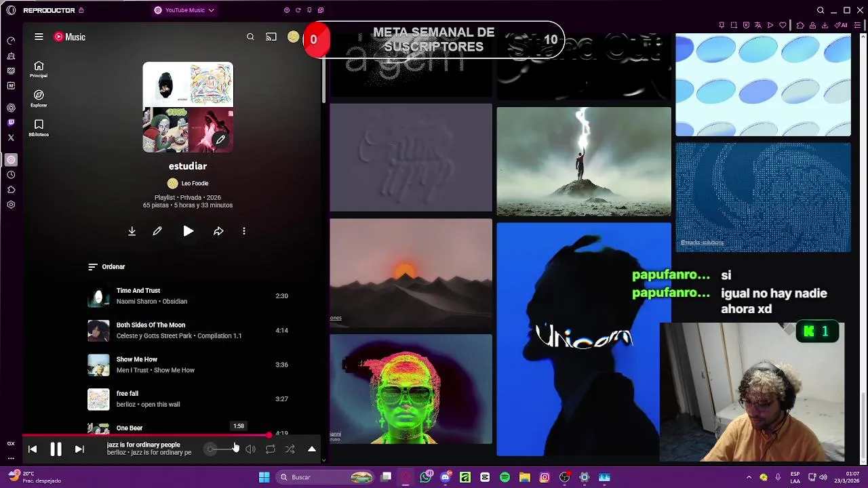The height and width of the screenshot is (488, 868).
Task: Play the estudiar playlist
Action: click(x=188, y=231)
